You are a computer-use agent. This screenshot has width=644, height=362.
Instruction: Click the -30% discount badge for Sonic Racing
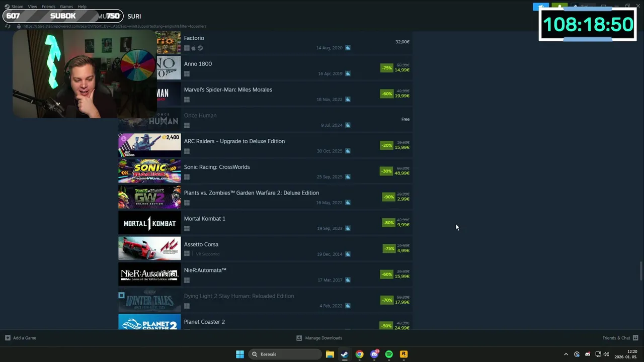pos(386,171)
